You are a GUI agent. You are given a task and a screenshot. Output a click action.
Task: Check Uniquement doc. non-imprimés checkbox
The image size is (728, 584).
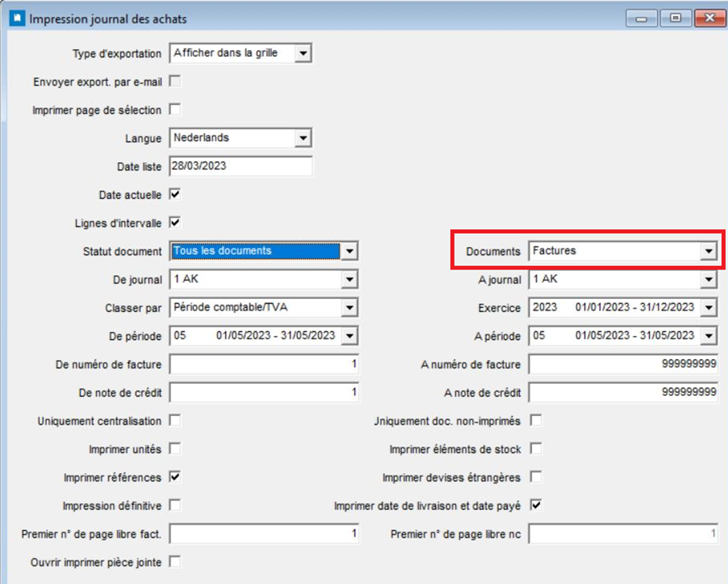pyautogui.click(x=535, y=421)
